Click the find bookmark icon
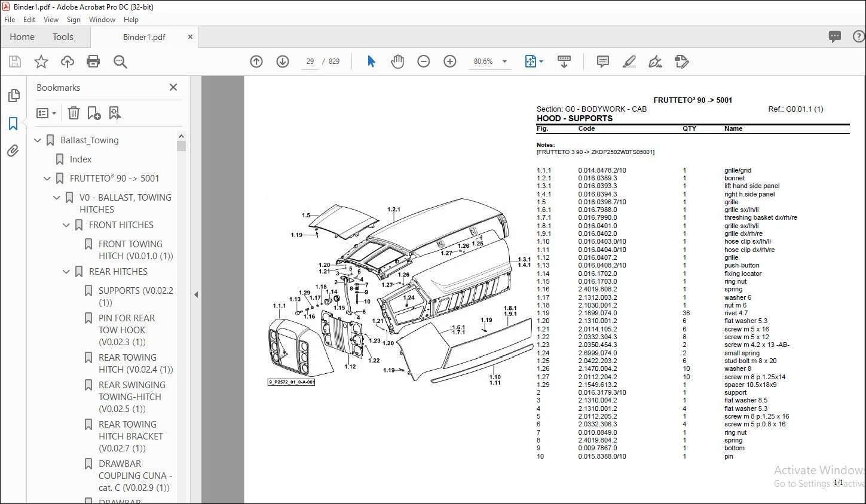The height and width of the screenshot is (504, 866). (115, 113)
